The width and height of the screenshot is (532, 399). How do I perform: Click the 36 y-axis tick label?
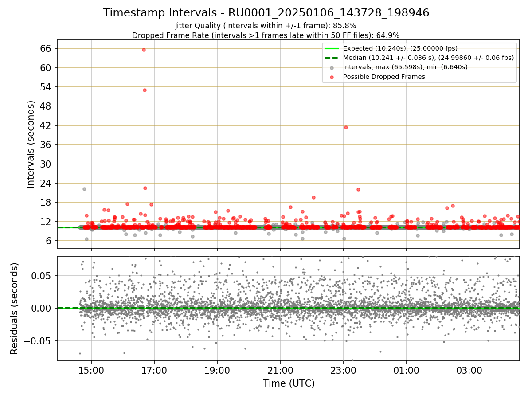click(x=47, y=145)
